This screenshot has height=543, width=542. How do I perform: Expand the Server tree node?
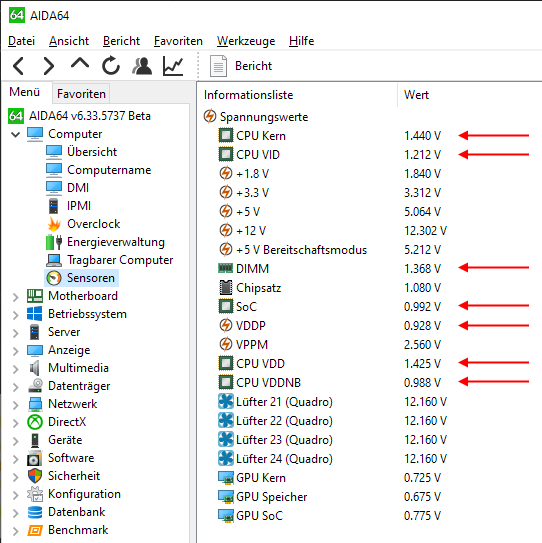pos(15,333)
